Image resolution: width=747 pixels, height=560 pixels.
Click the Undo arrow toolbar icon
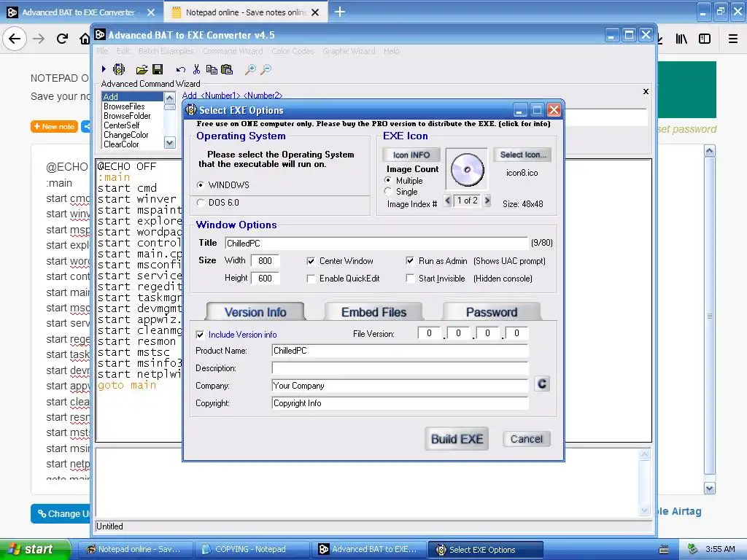click(181, 70)
